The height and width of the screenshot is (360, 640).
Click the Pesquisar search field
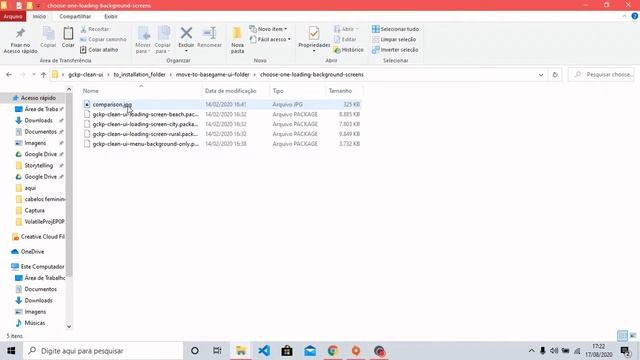click(x=601, y=75)
